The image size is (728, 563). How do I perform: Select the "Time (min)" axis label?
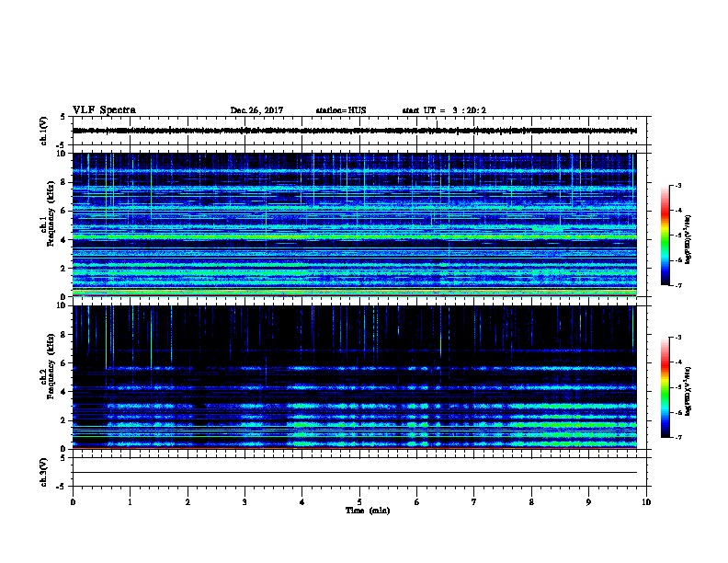pos(368,511)
